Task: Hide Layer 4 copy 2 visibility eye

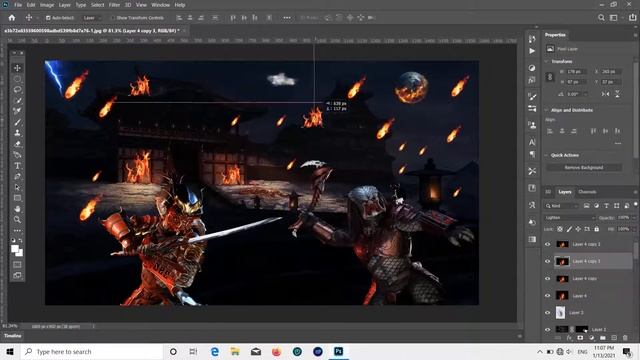Action: tap(548, 244)
